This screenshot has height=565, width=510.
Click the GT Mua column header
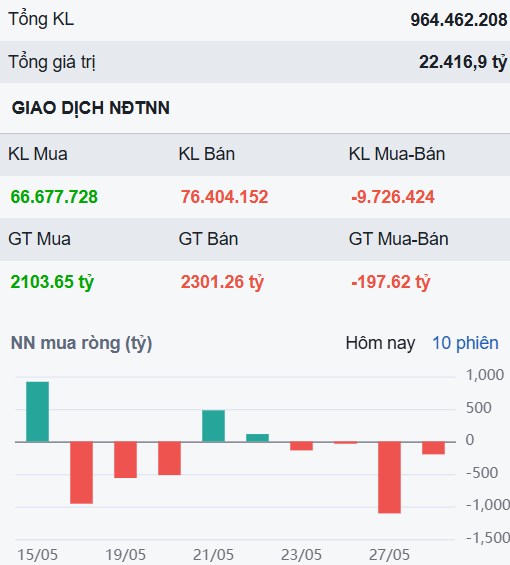pos(39,239)
